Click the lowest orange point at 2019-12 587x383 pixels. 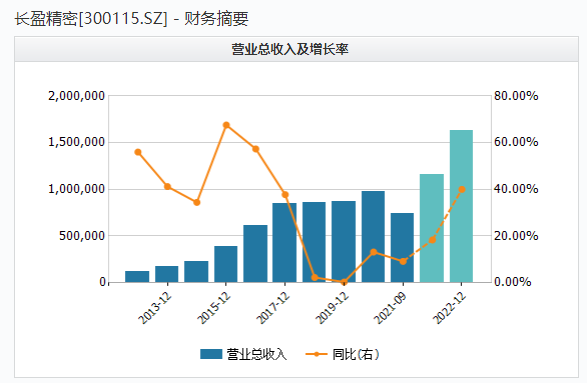pyautogui.click(x=344, y=282)
